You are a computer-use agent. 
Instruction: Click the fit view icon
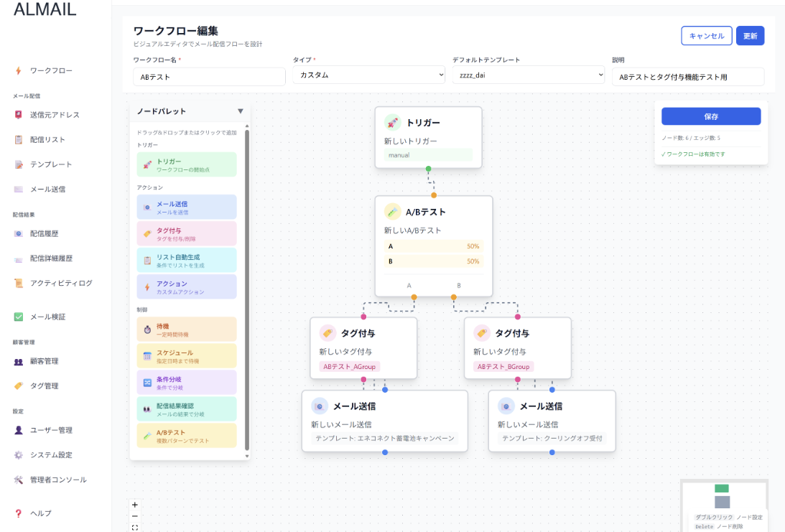tap(135, 528)
